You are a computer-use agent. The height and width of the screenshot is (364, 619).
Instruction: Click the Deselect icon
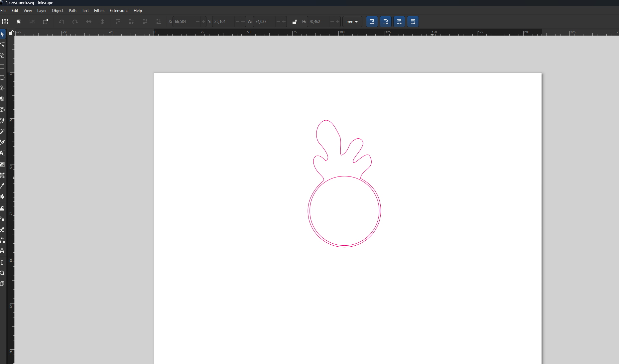point(32,22)
